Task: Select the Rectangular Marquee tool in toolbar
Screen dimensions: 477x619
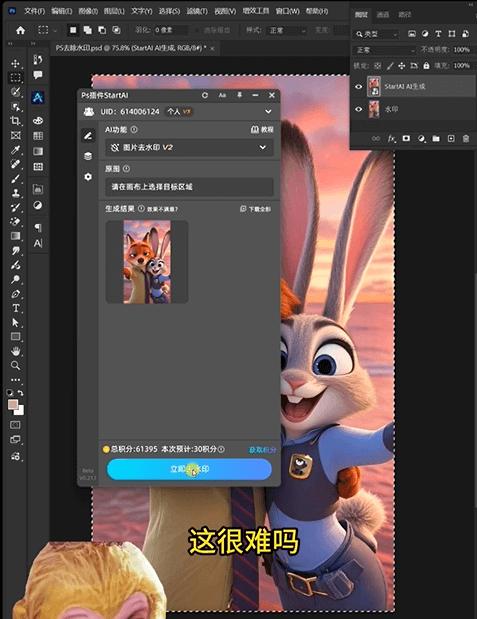Action: 15,77
